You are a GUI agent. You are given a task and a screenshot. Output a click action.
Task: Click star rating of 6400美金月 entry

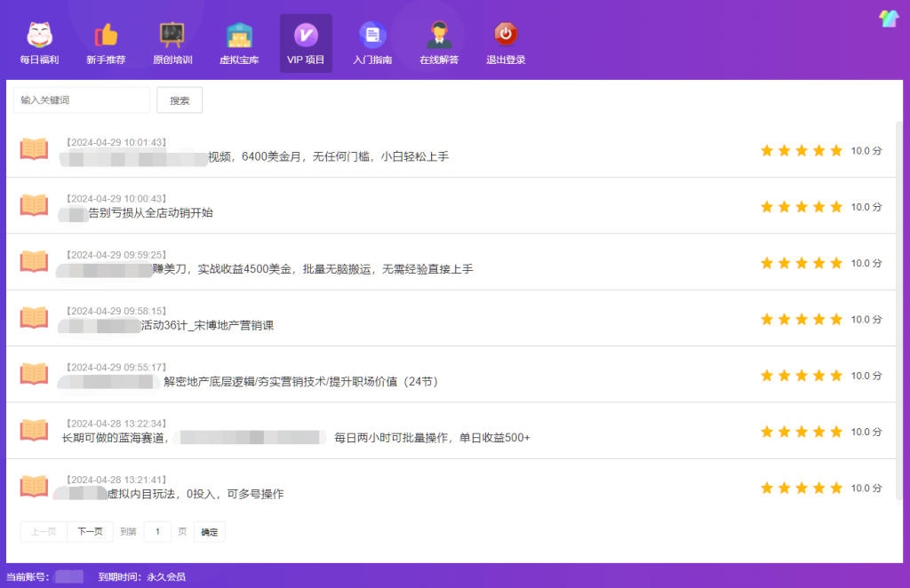(802, 151)
